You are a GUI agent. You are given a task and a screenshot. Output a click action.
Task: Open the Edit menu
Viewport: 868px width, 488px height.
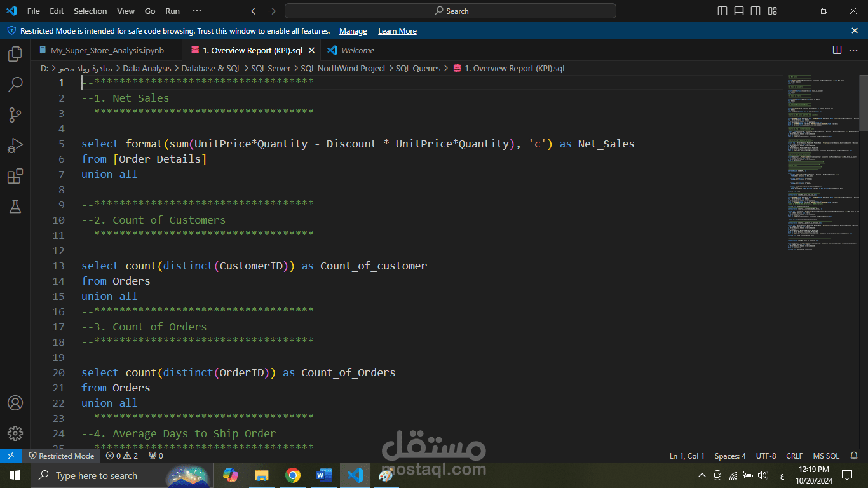tap(57, 11)
